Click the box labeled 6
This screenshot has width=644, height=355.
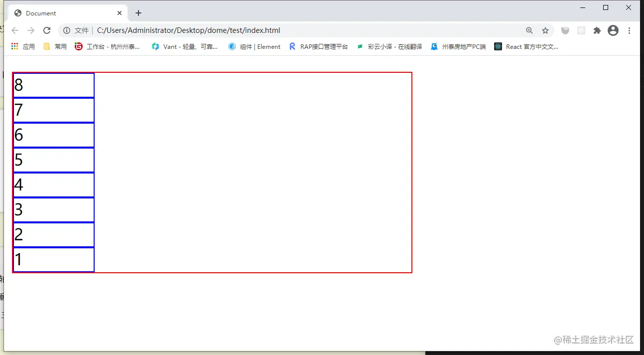pyautogui.click(x=54, y=135)
